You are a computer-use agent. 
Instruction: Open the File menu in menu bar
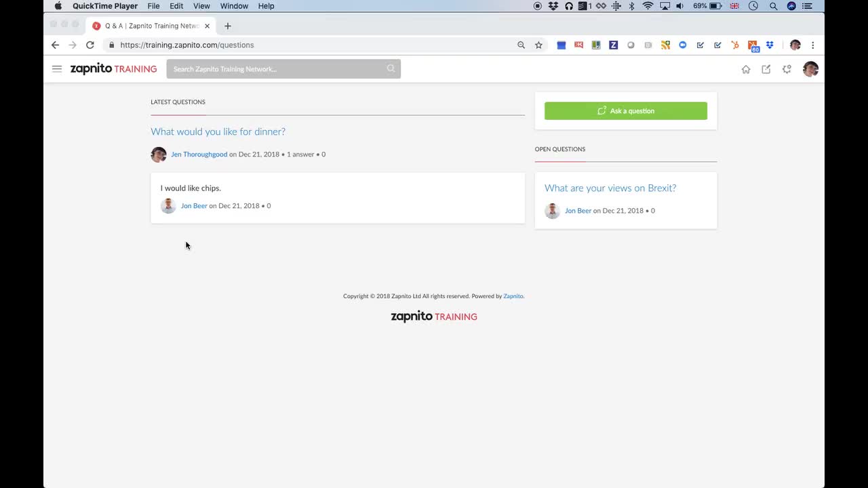coord(153,6)
